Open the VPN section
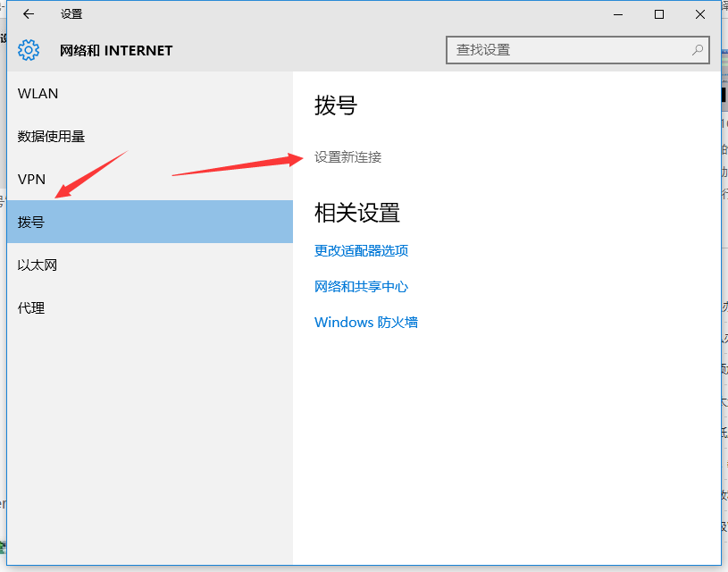The image size is (728, 572). coord(149,179)
